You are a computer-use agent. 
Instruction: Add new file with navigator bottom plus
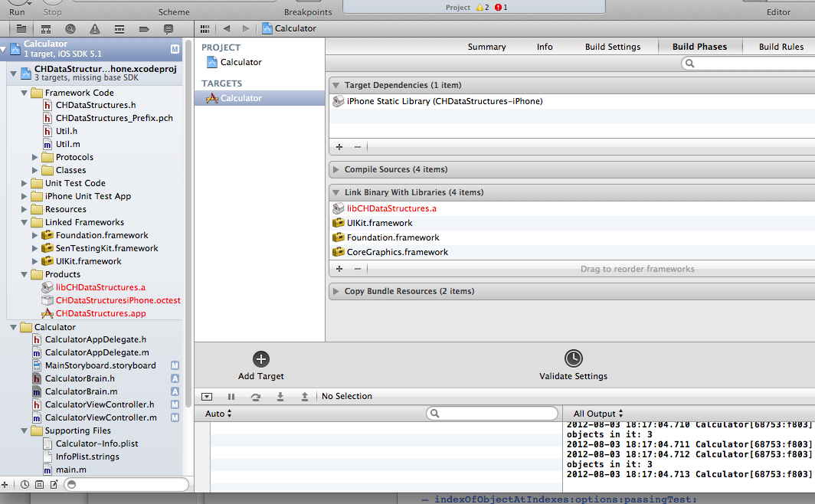(x=5, y=484)
